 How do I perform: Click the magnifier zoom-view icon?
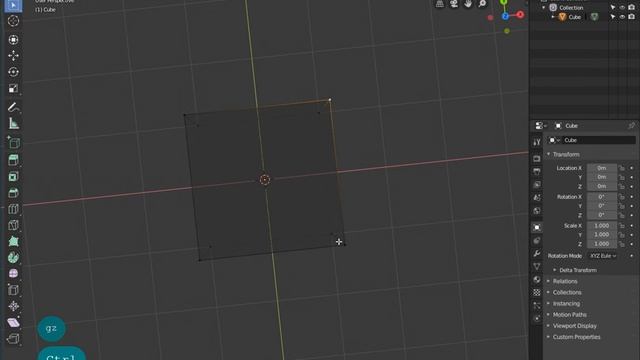482,4
